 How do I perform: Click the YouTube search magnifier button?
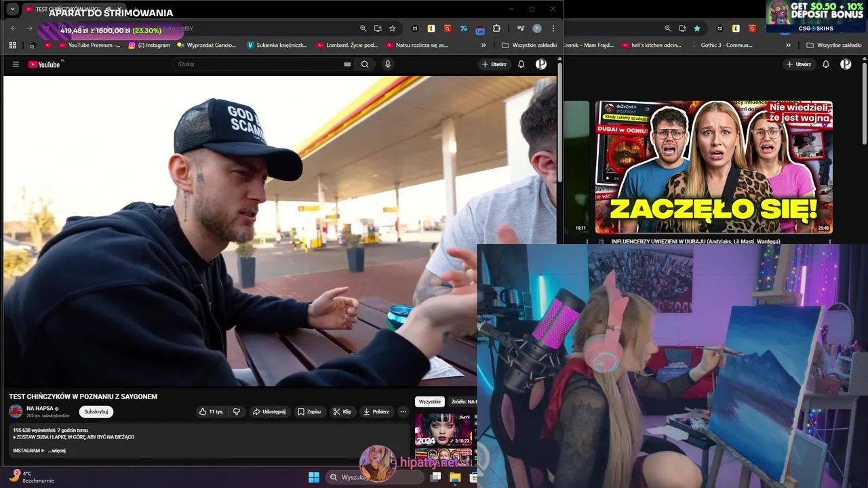pos(365,64)
